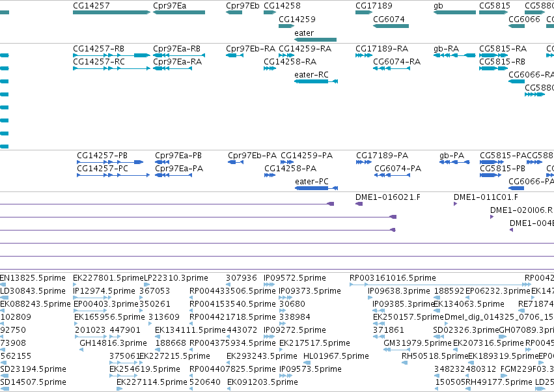Click EST EK254619.5prime
Screen dimensions: 554x392
point(124,376)
